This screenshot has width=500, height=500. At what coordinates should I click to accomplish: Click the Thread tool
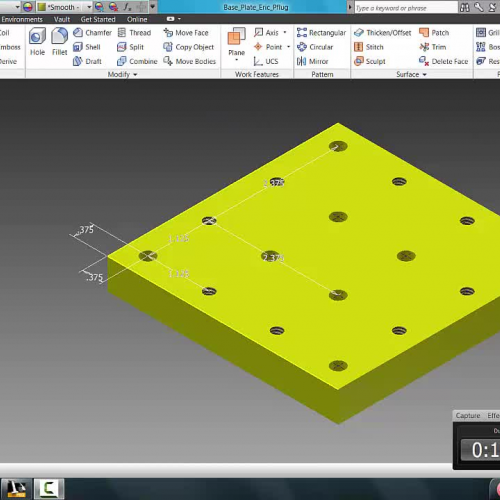click(134, 33)
